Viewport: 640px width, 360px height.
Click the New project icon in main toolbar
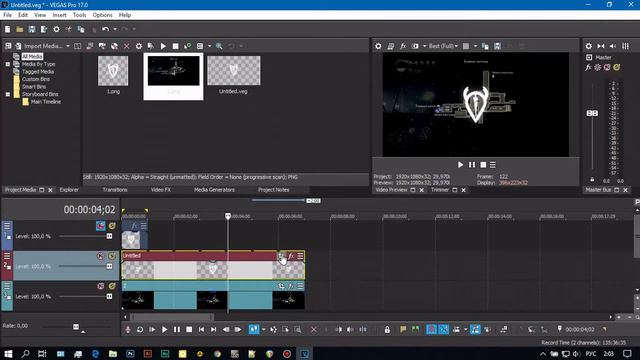(x=7, y=29)
